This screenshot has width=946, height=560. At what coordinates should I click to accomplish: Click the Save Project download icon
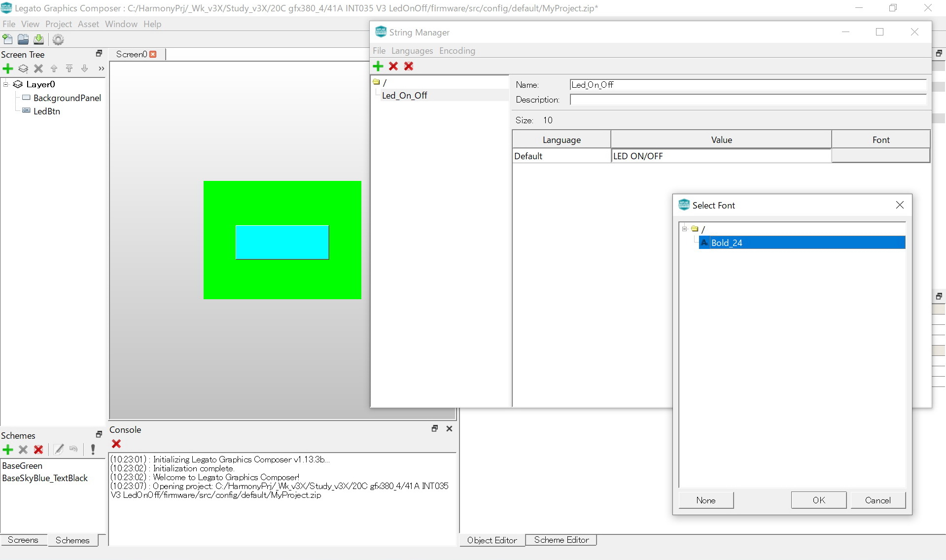click(x=38, y=39)
